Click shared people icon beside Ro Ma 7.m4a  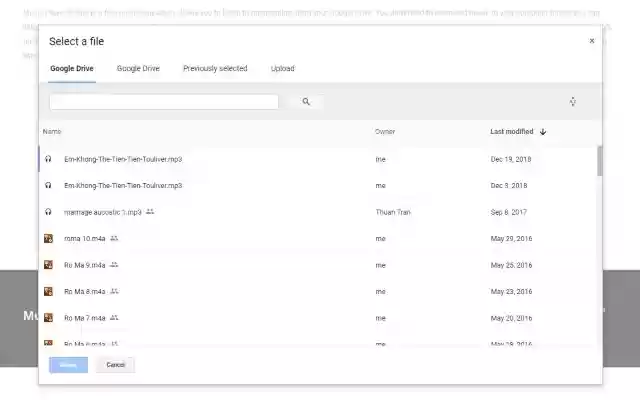point(114,318)
